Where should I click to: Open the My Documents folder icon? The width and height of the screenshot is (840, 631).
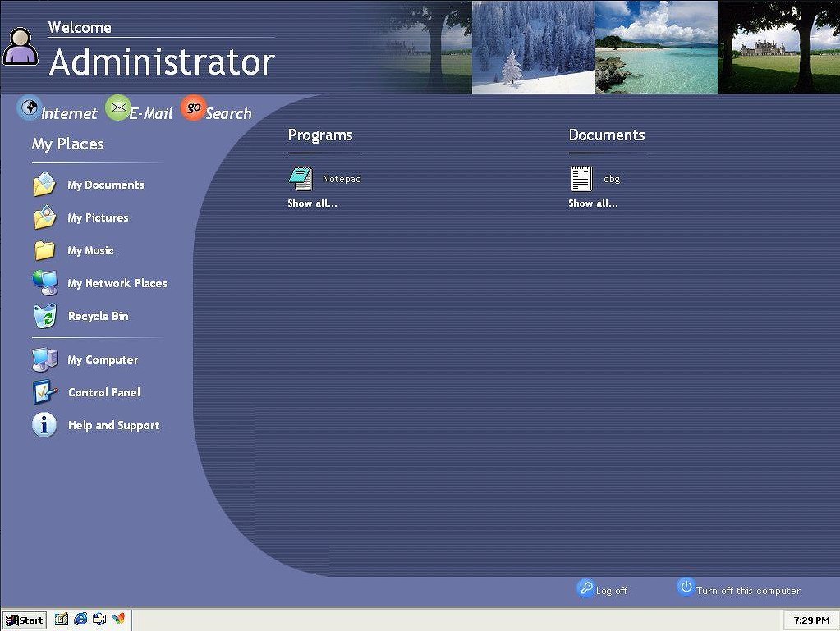[44, 185]
